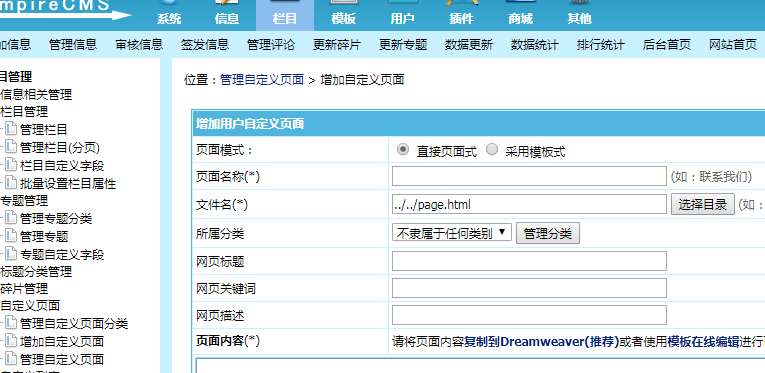Go to 网站首页
The width and height of the screenshot is (765, 373).
click(x=733, y=45)
